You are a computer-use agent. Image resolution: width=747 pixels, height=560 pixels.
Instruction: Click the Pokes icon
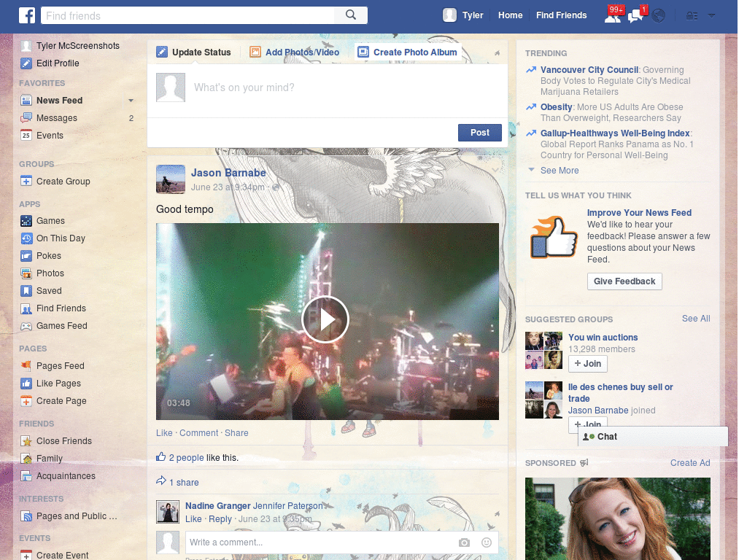26,256
